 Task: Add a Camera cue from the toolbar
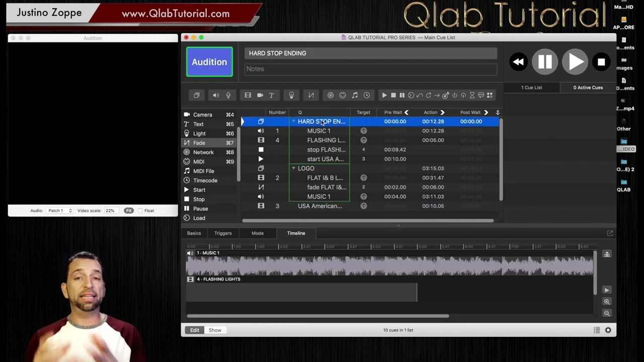tap(260, 95)
